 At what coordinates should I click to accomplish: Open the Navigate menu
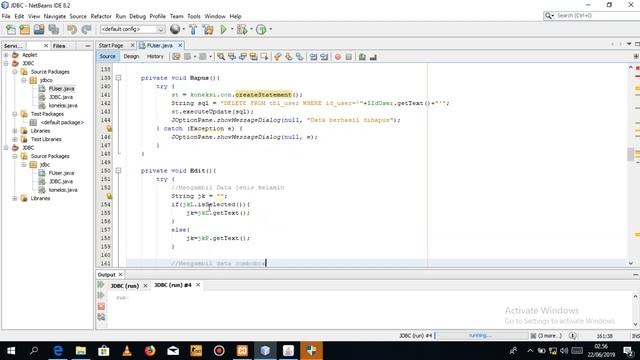click(x=55, y=16)
